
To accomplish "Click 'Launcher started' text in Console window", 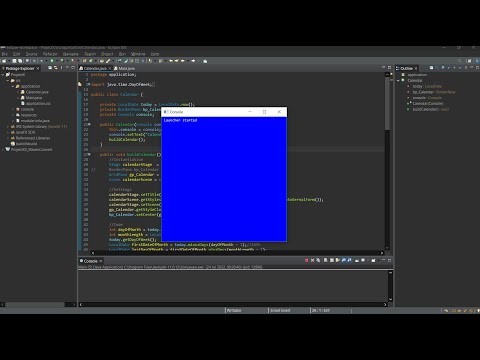I will click(180, 120).
